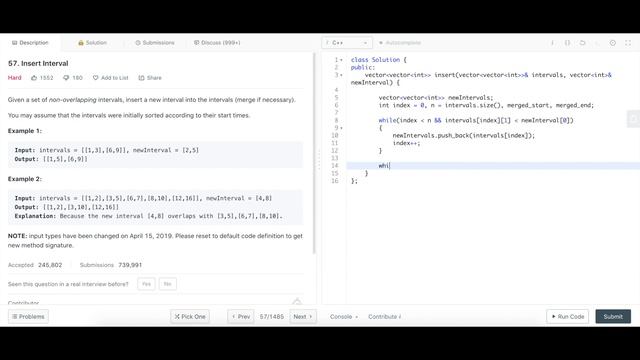Open the Submissions tab
Viewport: 640px width, 360px height.
tap(155, 42)
